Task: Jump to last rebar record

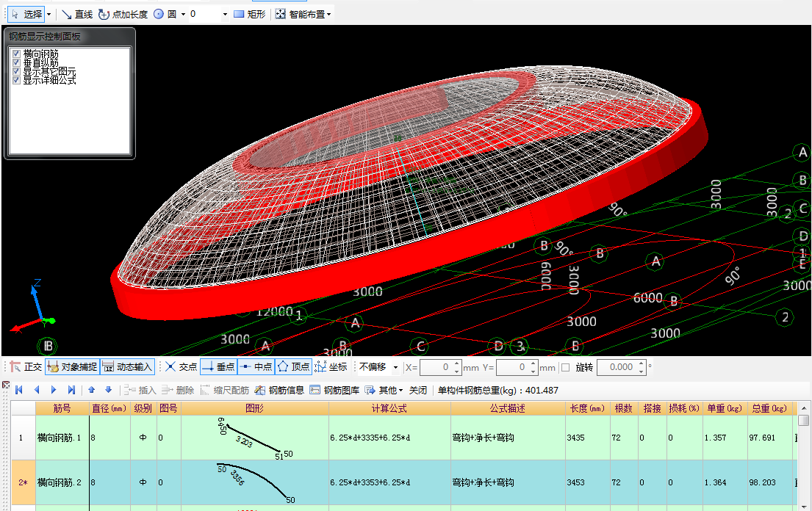Action: [71, 390]
